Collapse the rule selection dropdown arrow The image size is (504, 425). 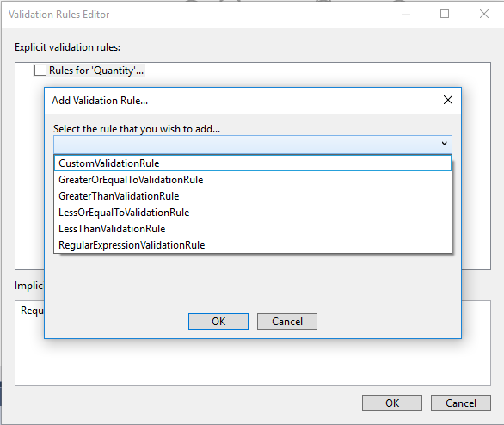click(444, 144)
